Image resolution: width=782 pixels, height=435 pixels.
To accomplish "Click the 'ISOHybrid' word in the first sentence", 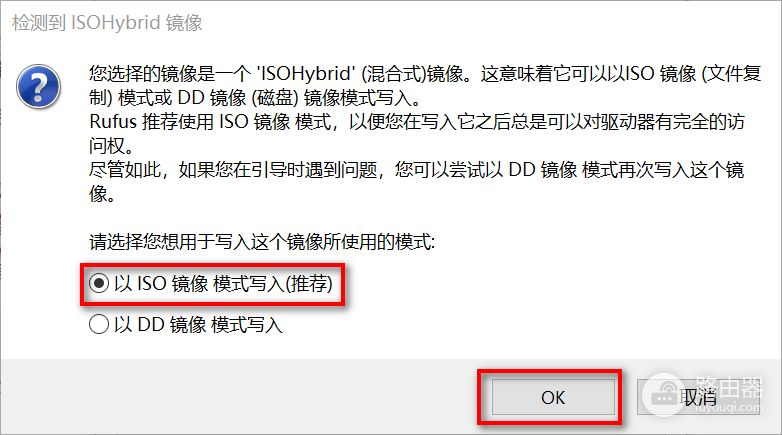I will tap(306, 74).
